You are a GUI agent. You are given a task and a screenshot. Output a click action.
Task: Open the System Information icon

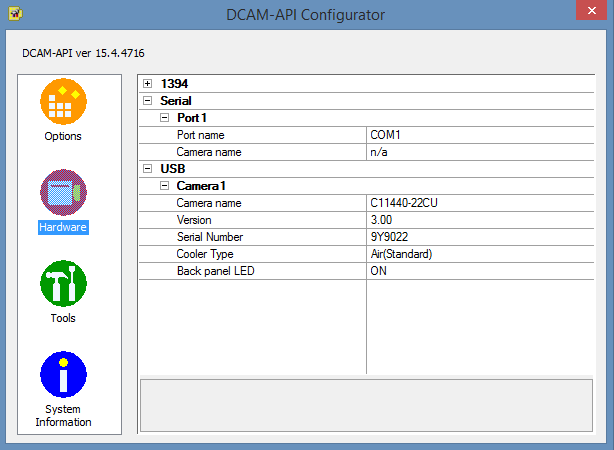coord(63,375)
